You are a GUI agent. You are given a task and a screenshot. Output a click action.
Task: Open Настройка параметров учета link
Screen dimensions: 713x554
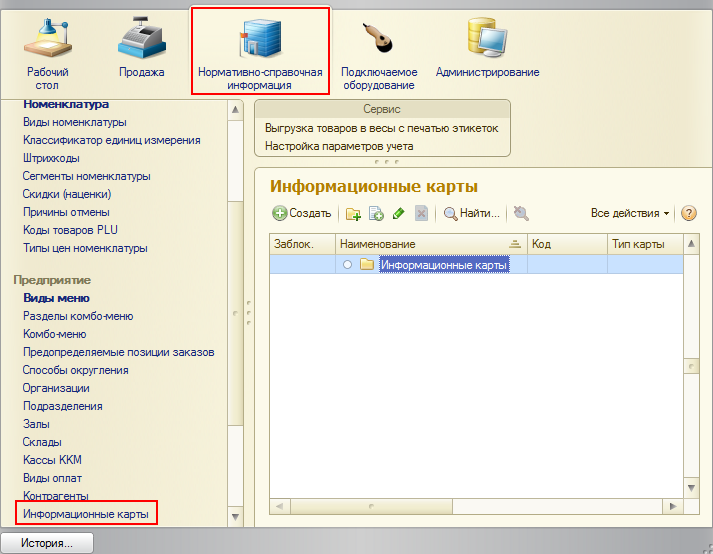[x=339, y=146]
